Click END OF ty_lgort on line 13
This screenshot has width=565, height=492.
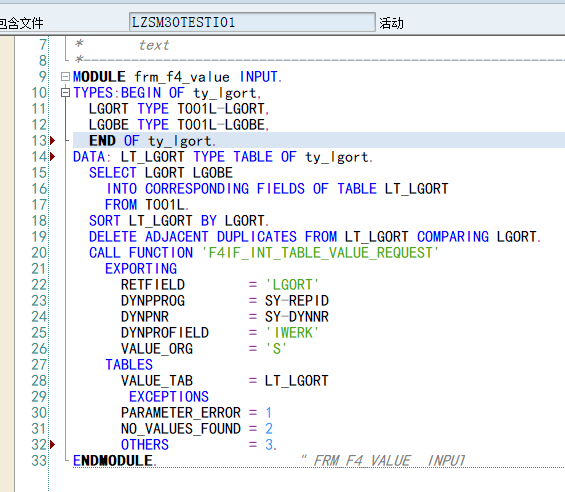152,141
